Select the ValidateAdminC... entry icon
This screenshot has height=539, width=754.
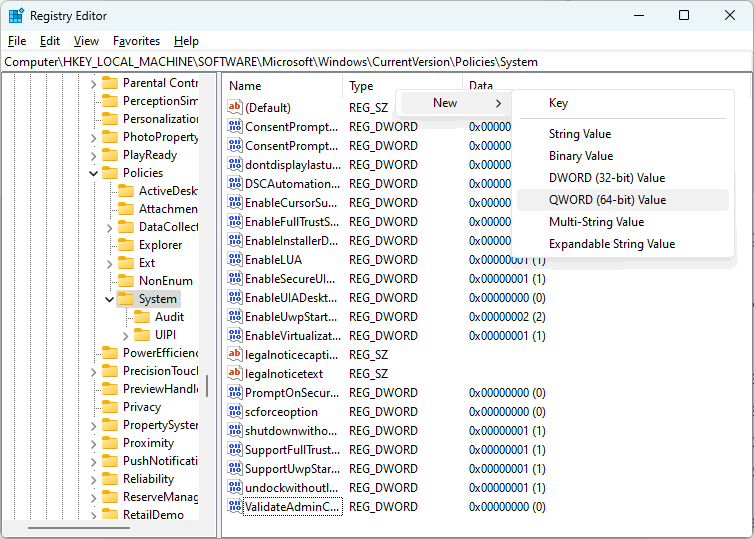coord(235,506)
